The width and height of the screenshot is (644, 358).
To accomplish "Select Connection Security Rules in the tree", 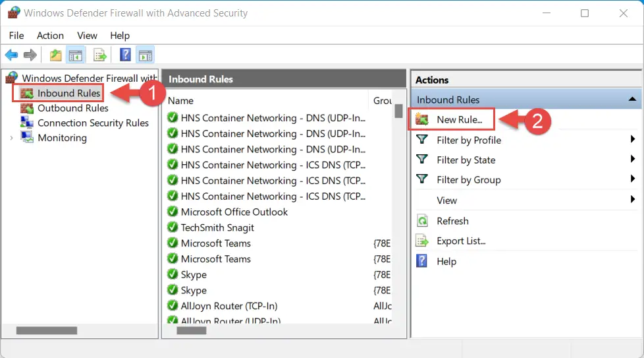I will click(94, 123).
